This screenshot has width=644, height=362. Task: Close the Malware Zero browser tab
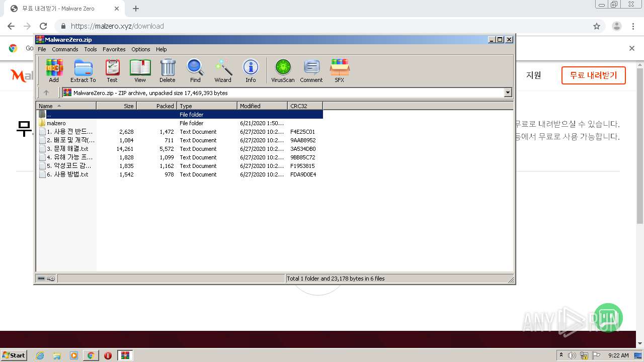coord(117,9)
